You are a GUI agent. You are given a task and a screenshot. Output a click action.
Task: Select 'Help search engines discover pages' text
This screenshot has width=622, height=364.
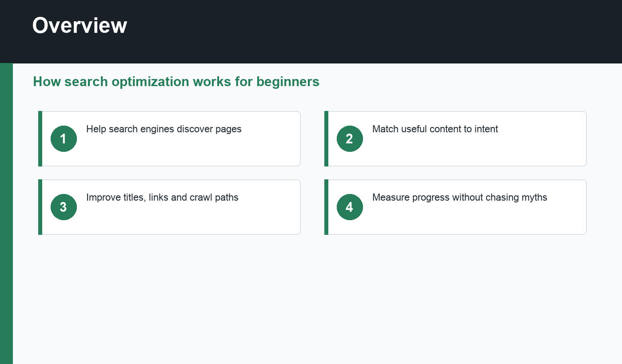(x=164, y=129)
